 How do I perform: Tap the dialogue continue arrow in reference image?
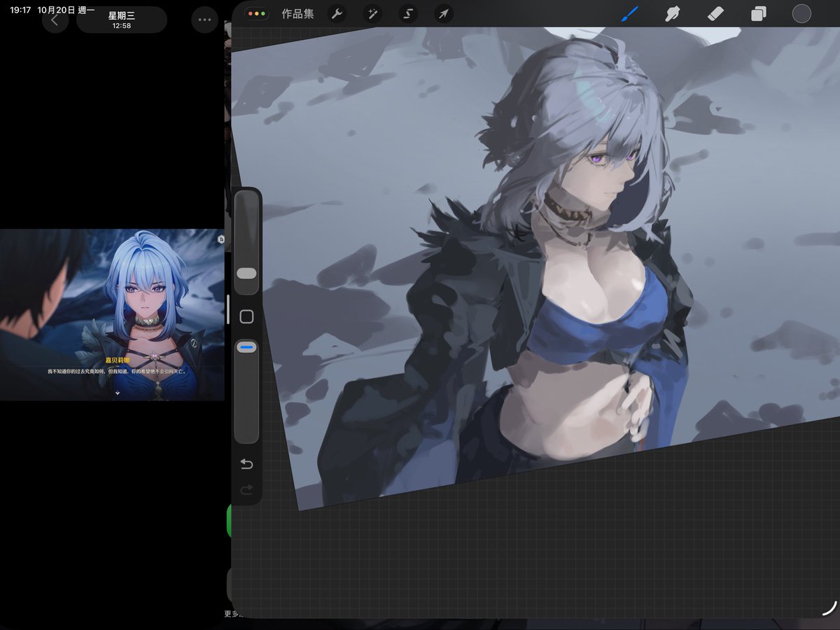118,393
